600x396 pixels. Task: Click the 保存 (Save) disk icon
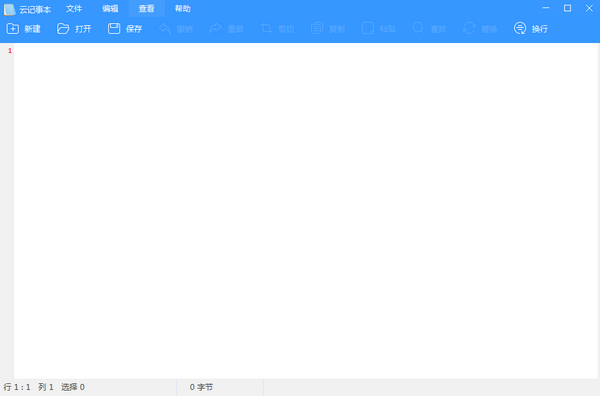(x=114, y=29)
